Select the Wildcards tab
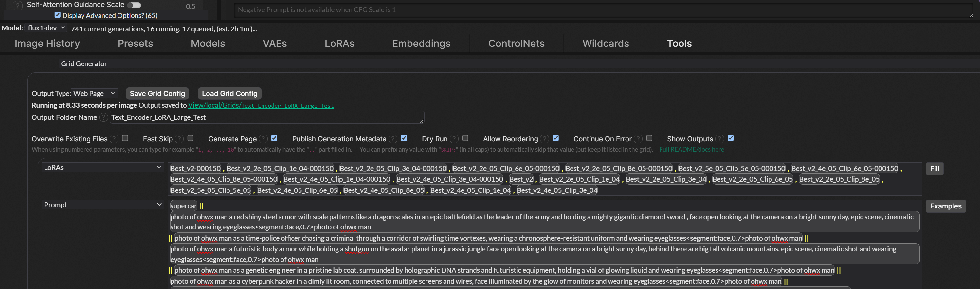 coord(606,44)
